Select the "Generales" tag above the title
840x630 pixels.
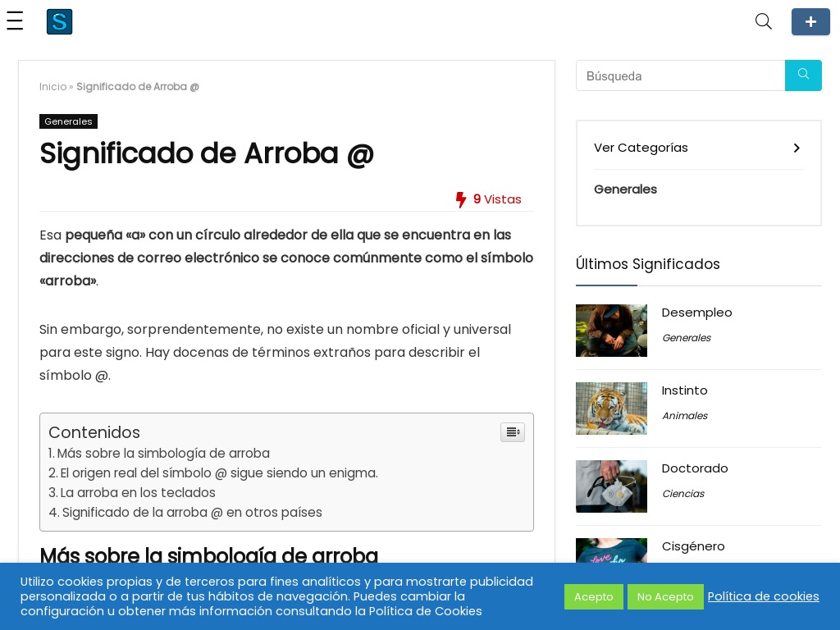pyautogui.click(x=68, y=121)
